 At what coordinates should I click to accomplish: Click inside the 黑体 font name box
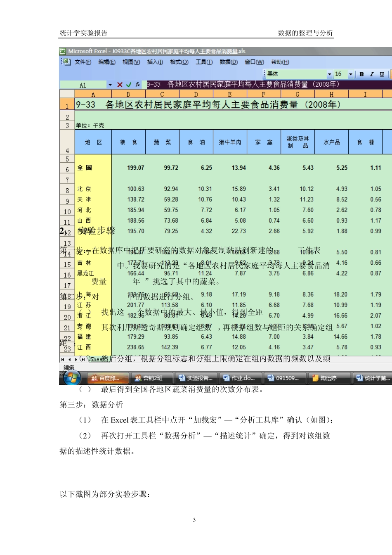pos(297,74)
